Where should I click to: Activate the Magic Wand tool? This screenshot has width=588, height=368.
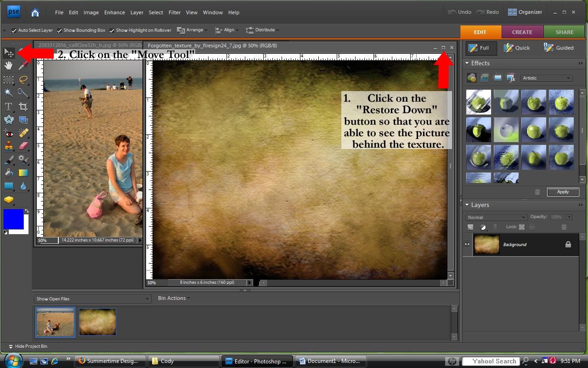(9, 92)
